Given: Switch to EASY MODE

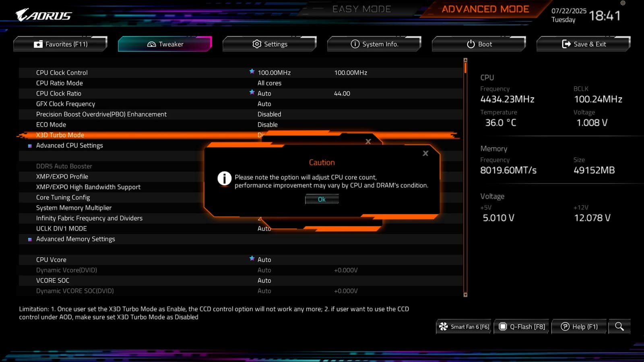Looking at the screenshot, I should pos(361,9).
